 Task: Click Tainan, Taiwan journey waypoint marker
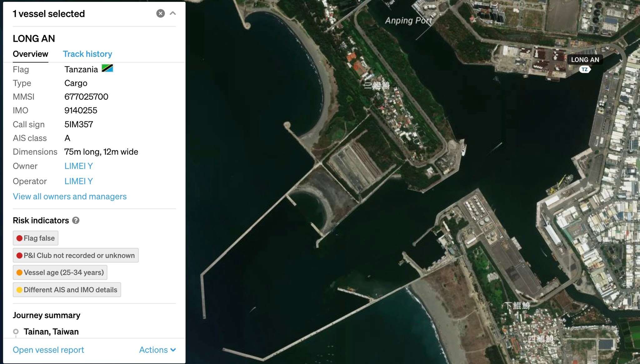coord(16,332)
